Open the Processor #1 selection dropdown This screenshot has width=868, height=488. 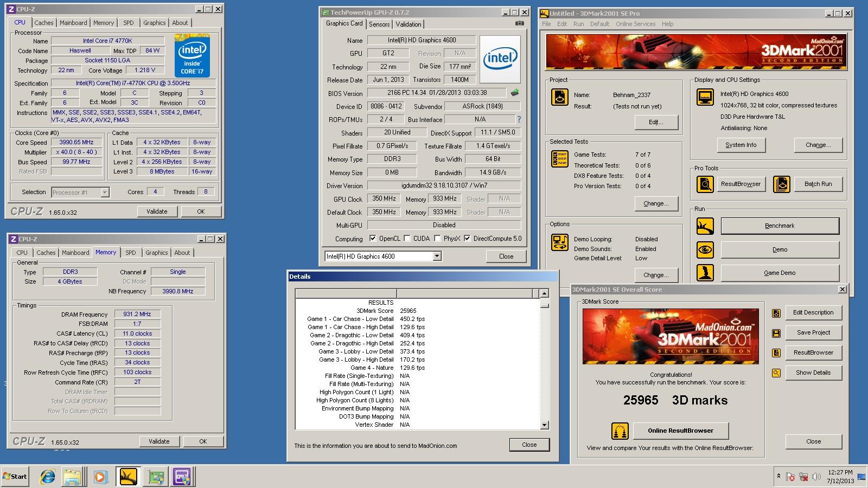[105, 192]
